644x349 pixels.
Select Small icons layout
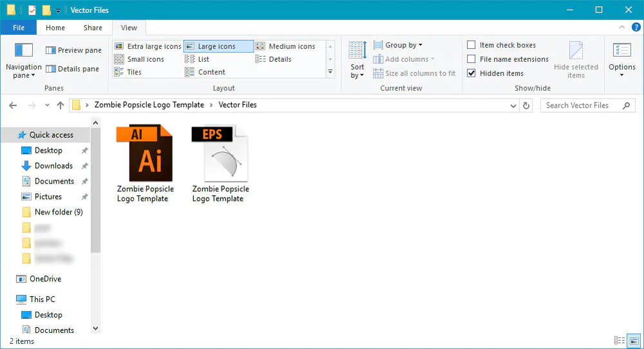click(x=139, y=59)
